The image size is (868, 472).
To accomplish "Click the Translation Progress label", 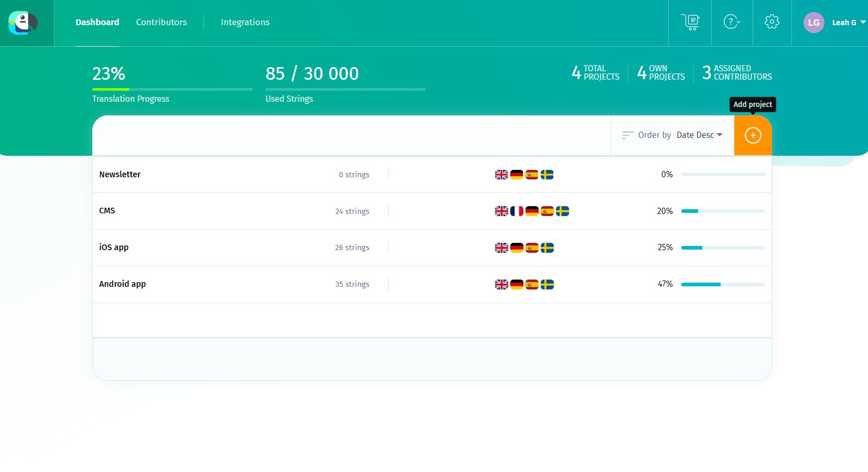I will [131, 99].
